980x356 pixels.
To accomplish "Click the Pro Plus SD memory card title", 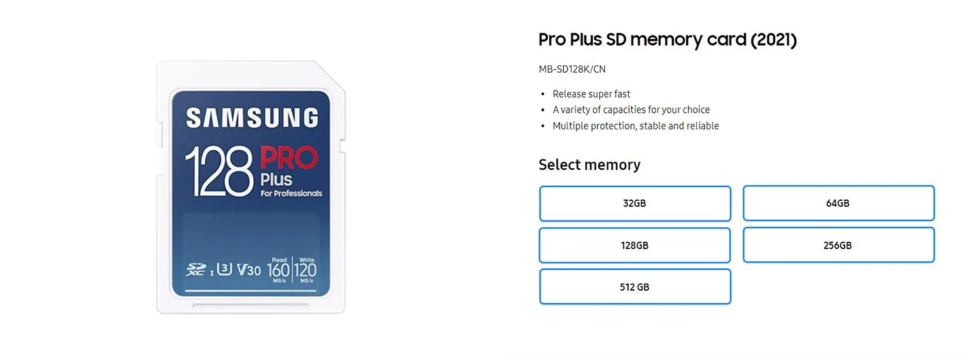I will (x=667, y=39).
